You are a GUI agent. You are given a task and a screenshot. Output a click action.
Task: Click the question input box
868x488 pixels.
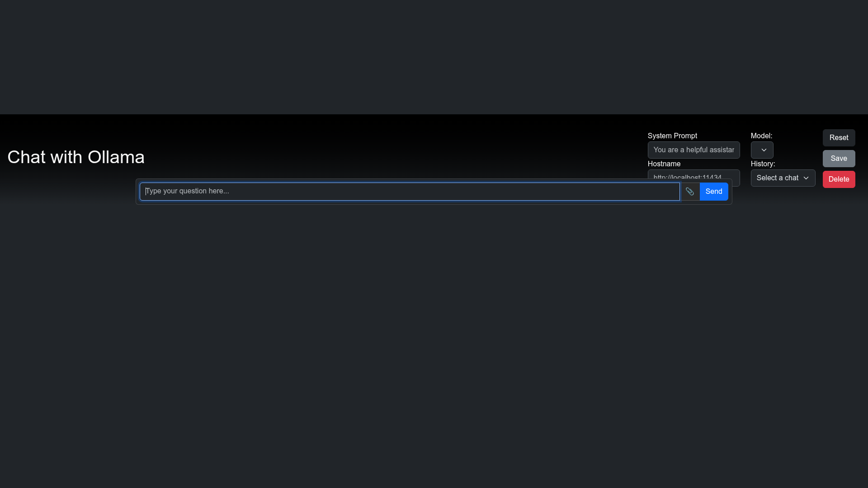tap(410, 192)
